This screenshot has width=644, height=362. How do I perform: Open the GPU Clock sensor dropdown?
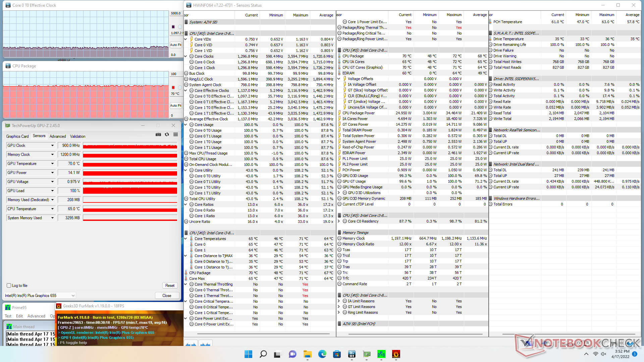(52, 145)
